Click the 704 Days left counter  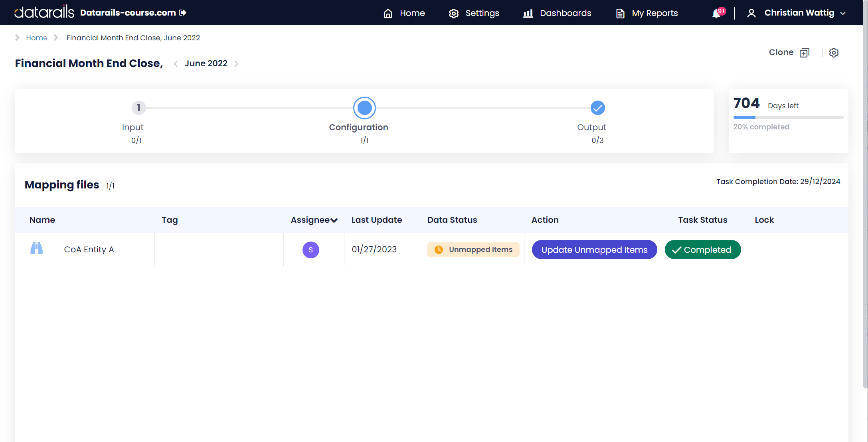(x=766, y=104)
